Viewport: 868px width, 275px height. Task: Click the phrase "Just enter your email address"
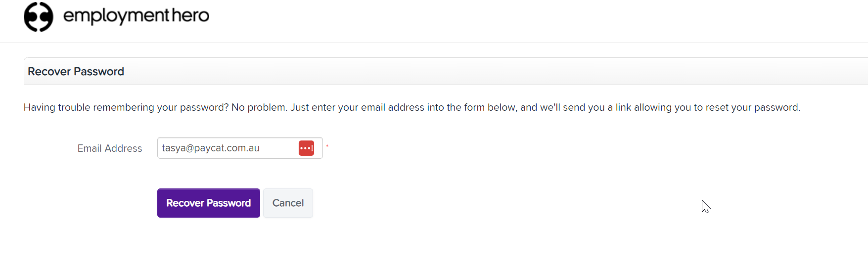click(x=357, y=107)
